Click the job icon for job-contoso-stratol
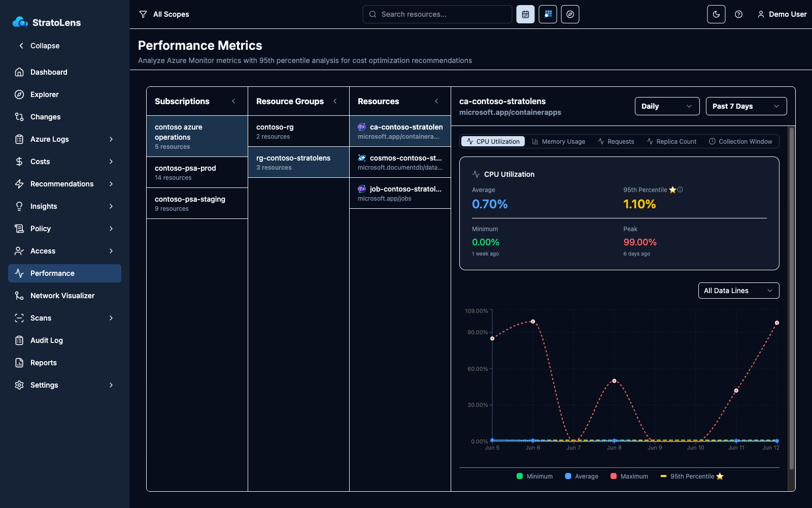The image size is (812, 508). click(362, 189)
